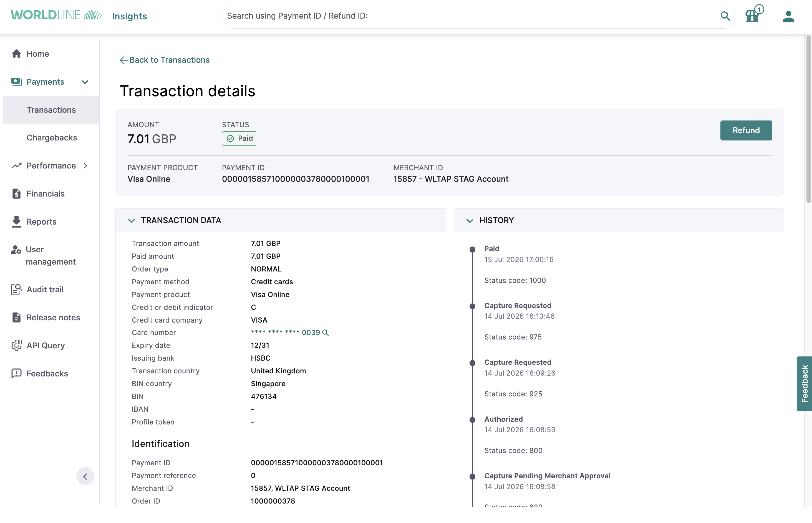Select the Authorized history timeline marker
The width and height of the screenshot is (812, 523).
pyautogui.click(x=472, y=420)
